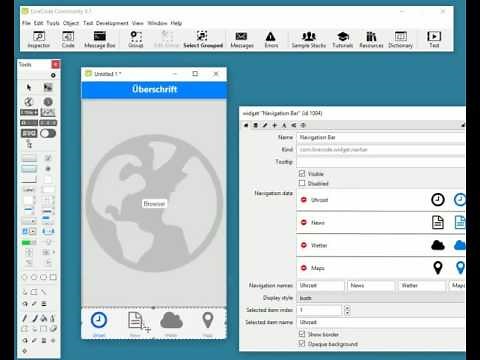The width and height of the screenshot is (480, 360).
Task: Open the text formatting (A) inspector tab
Action: [x=284, y=125]
